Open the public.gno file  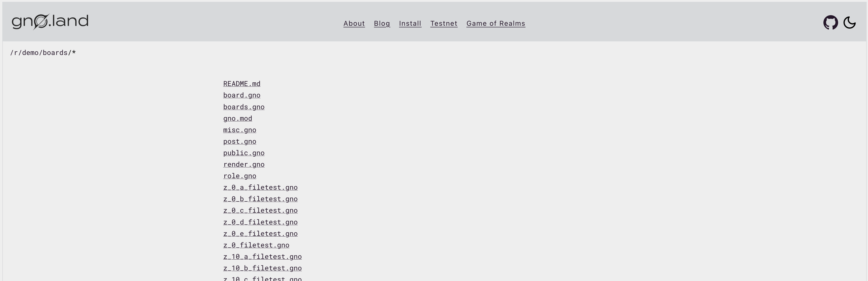[x=244, y=153]
